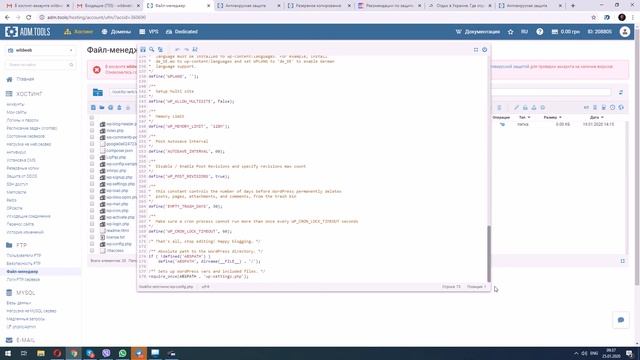Open the live chat bubble
Viewport: 640px width, 360px height.
click(x=621, y=320)
